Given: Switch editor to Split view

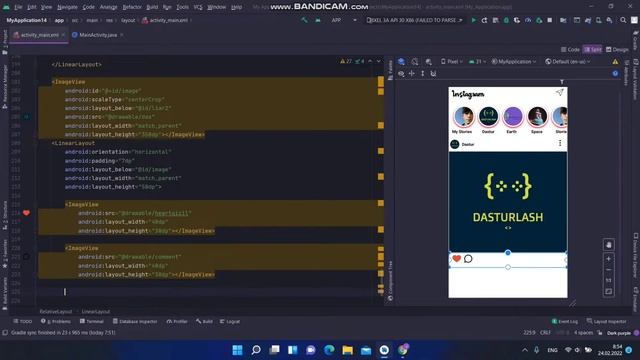Looking at the screenshot, I should tap(593, 49).
